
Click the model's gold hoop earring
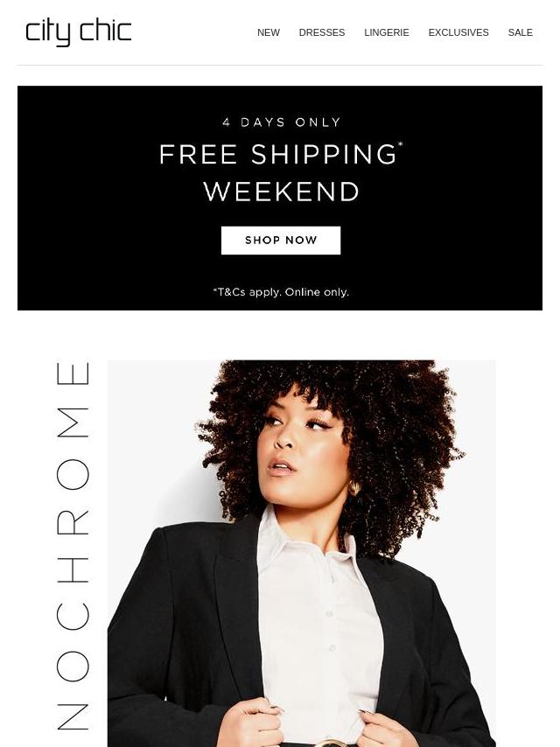pyautogui.click(x=353, y=488)
